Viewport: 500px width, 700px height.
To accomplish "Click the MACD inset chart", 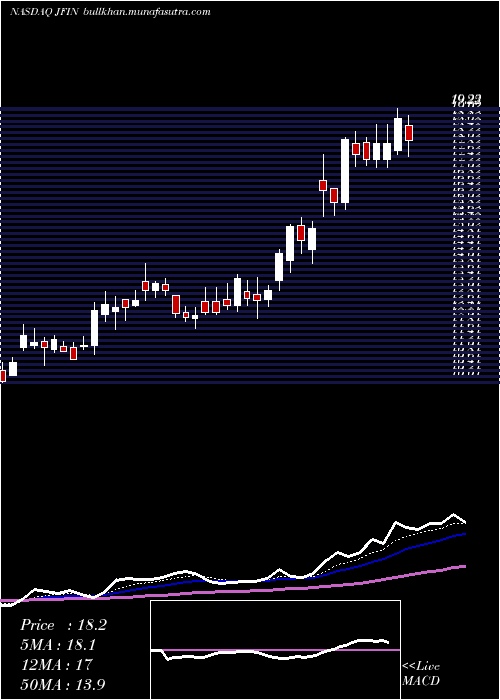I will click(x=275, y=650).
